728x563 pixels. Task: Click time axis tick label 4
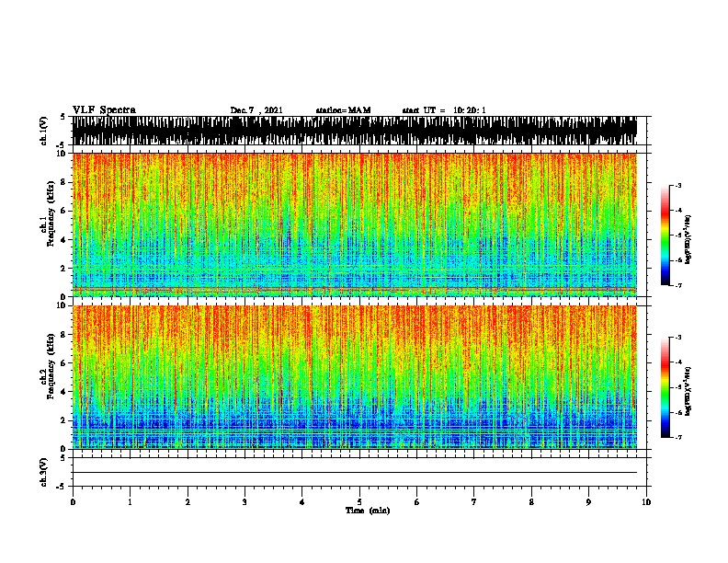point(302,501)
